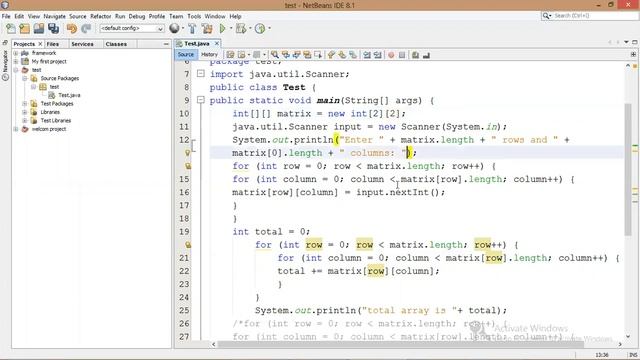Click the lightbulb hint icon beside the matrix[0].length line
This screenshot has width=640, height=360.
187,153
